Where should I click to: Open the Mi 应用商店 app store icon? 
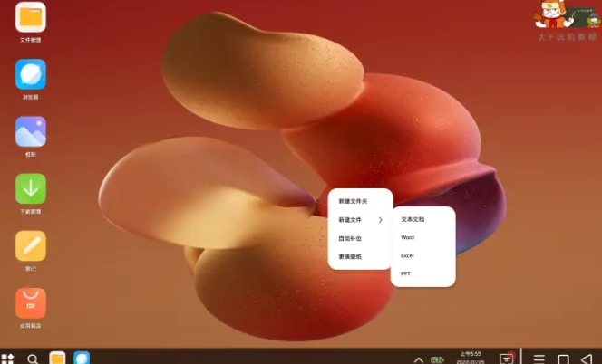31,302
